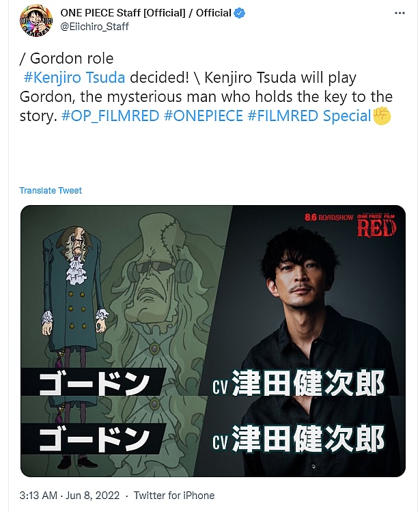Viewport: 420px width, 512px height.
Task: Open the #FILMRED Special hashtag
Action: click(309, 116)
